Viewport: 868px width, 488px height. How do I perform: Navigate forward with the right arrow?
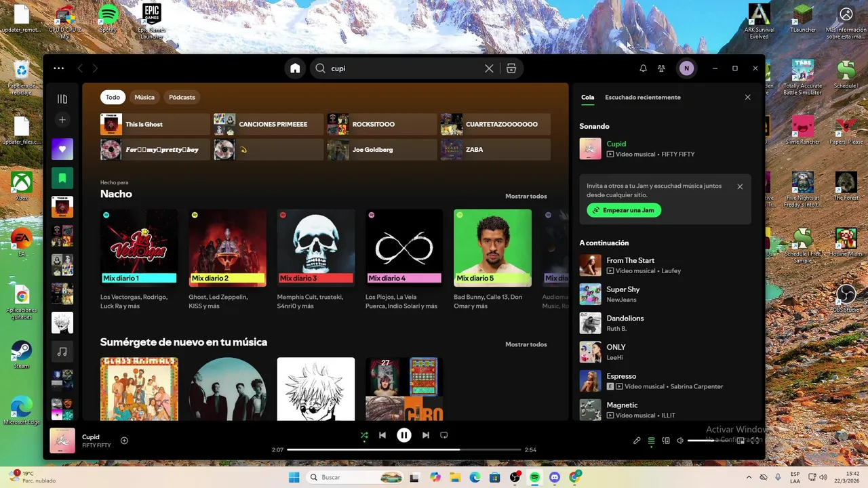pos(95,68)
